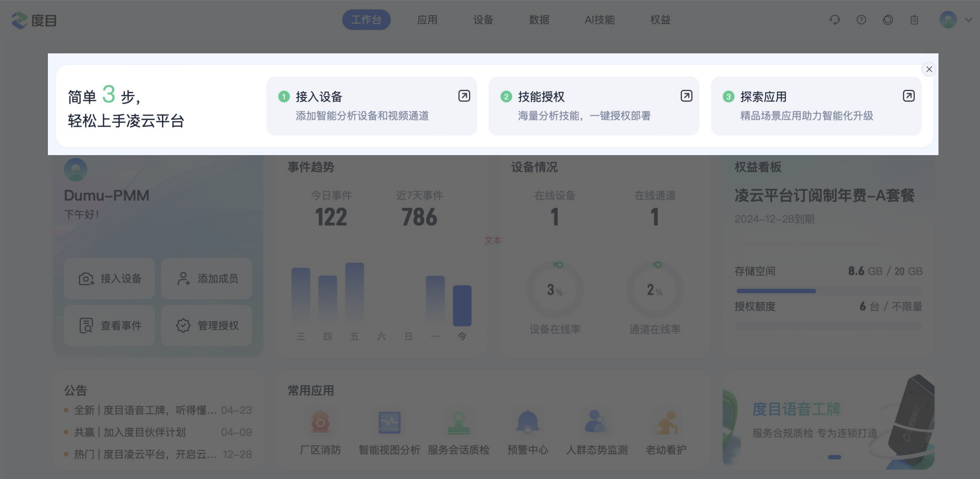
Task: Click today's event count 122
Action: 331,217
